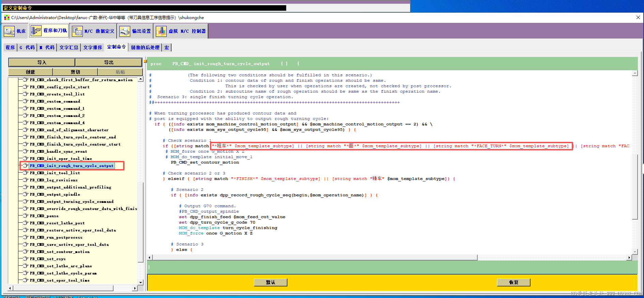644x298 pixels.
Task: Close the post builder window
Action: (x=638, y=17)
